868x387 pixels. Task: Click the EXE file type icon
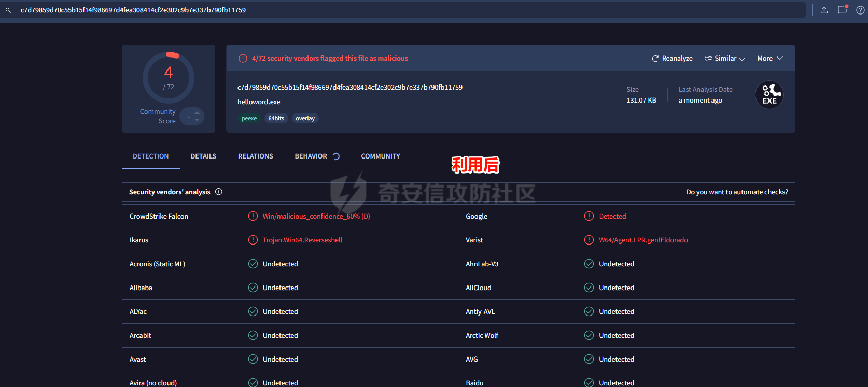(x=769, y=95)
